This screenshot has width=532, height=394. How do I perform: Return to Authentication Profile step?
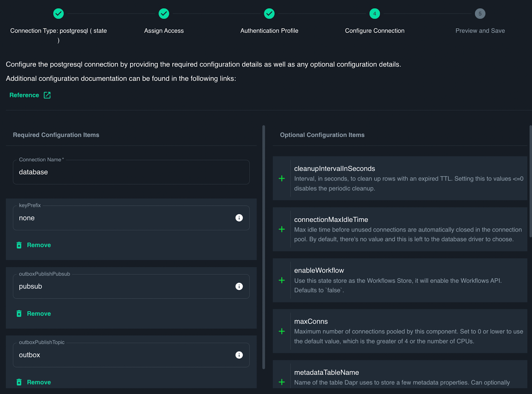(269, 14)
